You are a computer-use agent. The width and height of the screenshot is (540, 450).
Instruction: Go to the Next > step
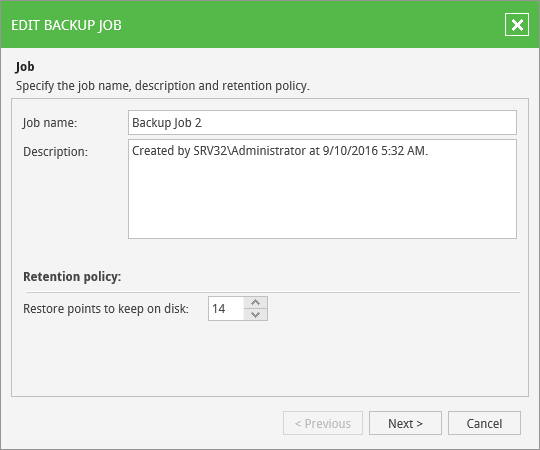click(x=405, y=423)
